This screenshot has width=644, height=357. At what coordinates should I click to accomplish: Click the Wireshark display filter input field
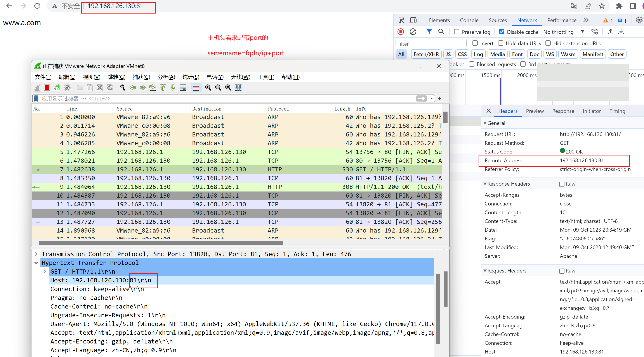225,98
